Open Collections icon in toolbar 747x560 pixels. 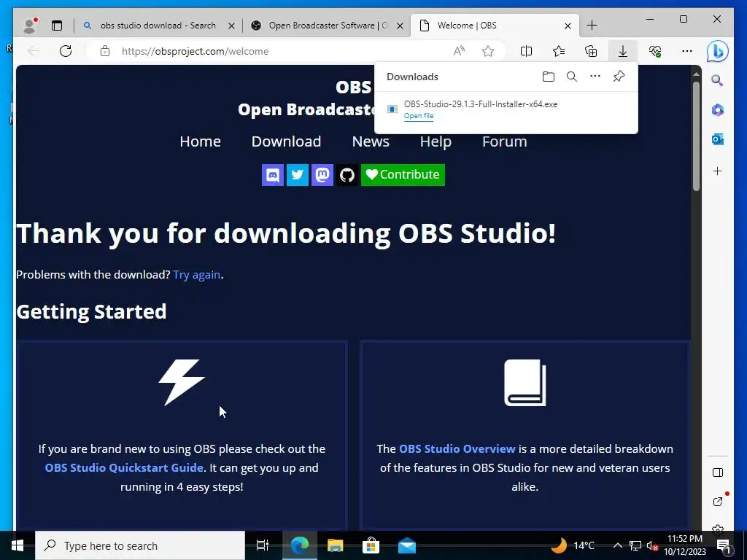pyautogui.click(x=591, y=51)
